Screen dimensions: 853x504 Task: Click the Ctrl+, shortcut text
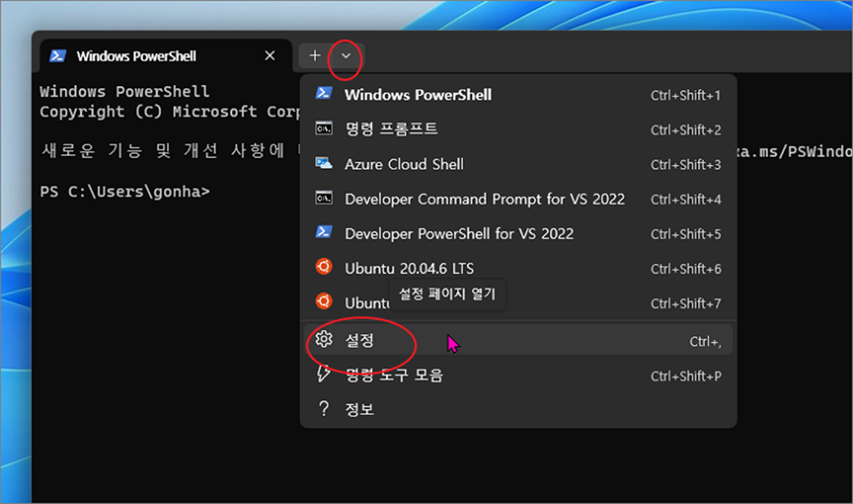706,342
